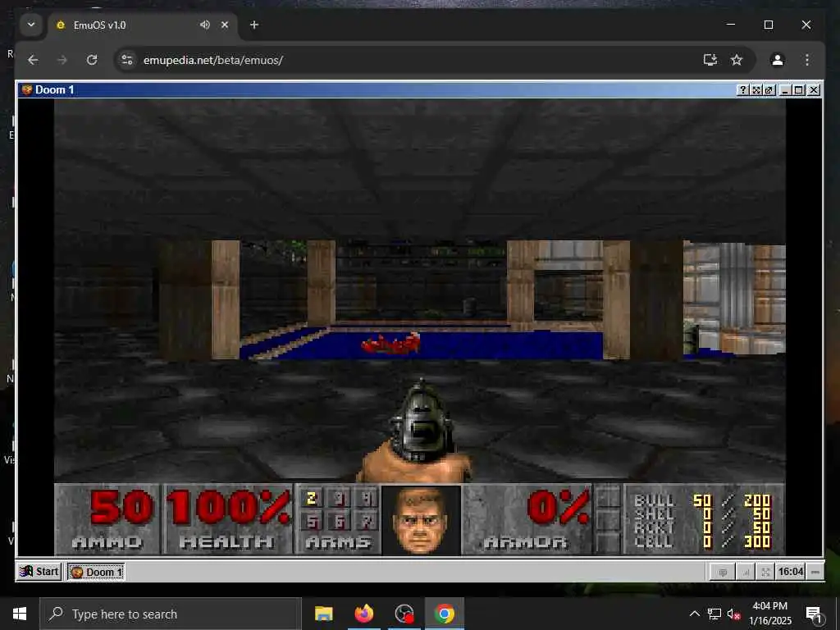
Task: Open a new browser tab
Action: coord(254,25)
